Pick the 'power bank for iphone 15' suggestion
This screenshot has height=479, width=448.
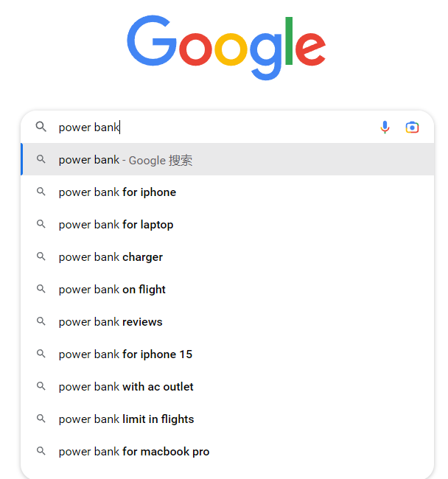point(227,354)
